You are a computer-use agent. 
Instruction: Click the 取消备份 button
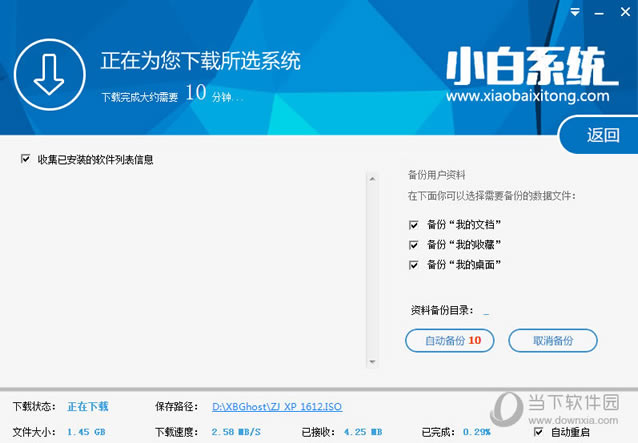[552, 341]
